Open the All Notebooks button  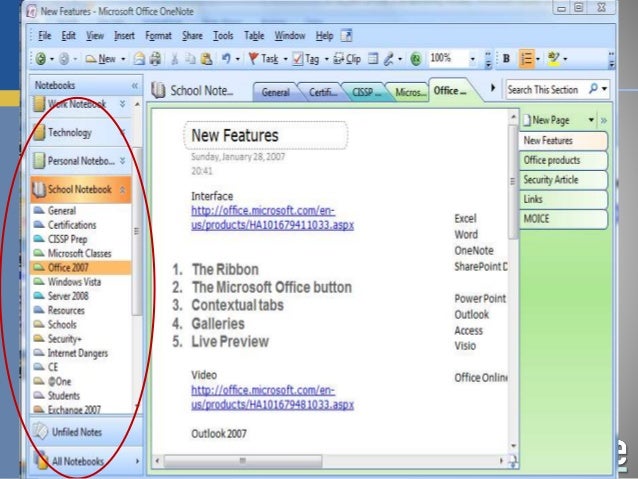click(x=86, y=461)
